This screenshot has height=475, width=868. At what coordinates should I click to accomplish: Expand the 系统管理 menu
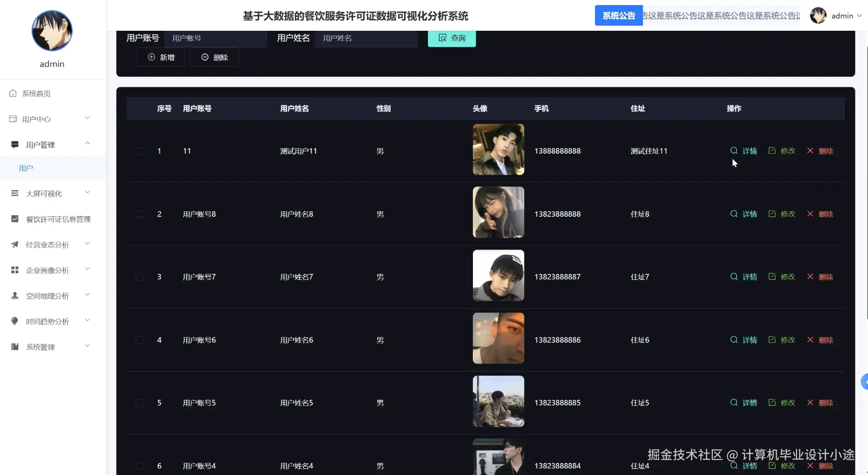click(x=87, y=346)
